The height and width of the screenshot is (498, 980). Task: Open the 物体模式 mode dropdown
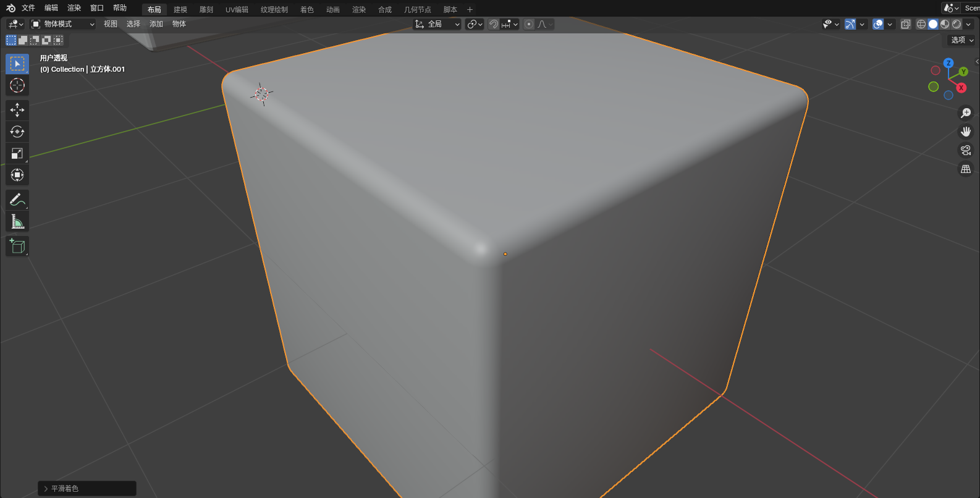pyautogui.click(x=63, y=24)
